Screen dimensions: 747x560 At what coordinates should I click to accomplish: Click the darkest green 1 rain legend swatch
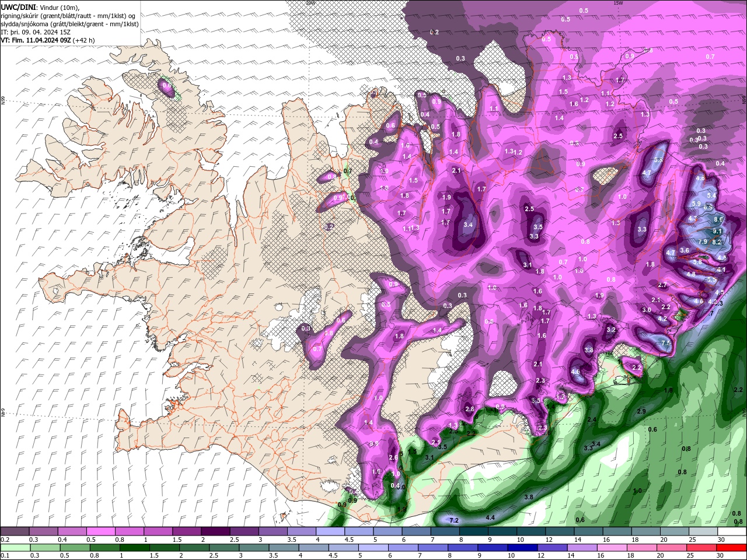coord(135,548)
